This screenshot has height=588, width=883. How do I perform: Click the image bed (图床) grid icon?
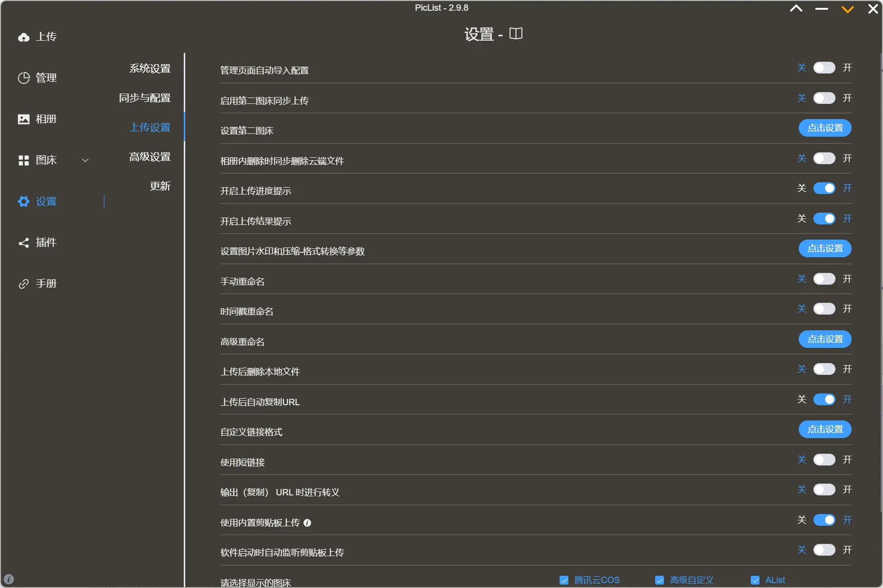coord(24,160)
